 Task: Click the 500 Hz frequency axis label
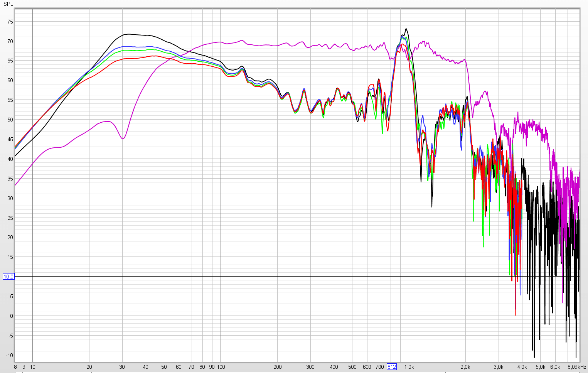click(x=352, y=367)
